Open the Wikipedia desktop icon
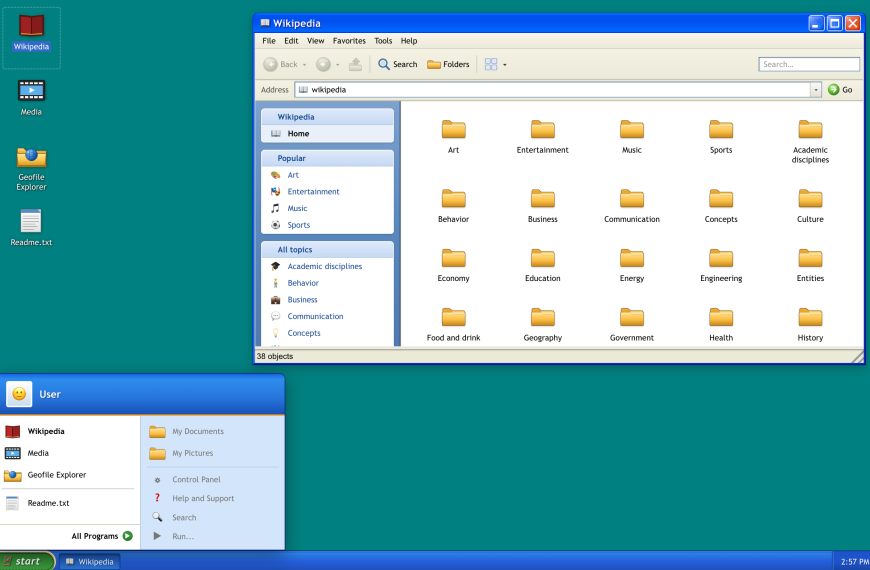The image size is (870, 570). tap(32, 33)
